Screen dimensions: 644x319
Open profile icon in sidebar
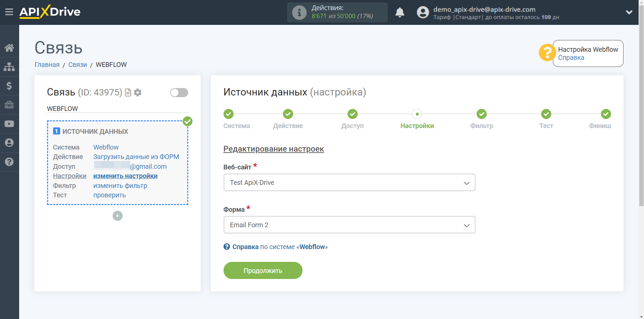tap(9, 143)
